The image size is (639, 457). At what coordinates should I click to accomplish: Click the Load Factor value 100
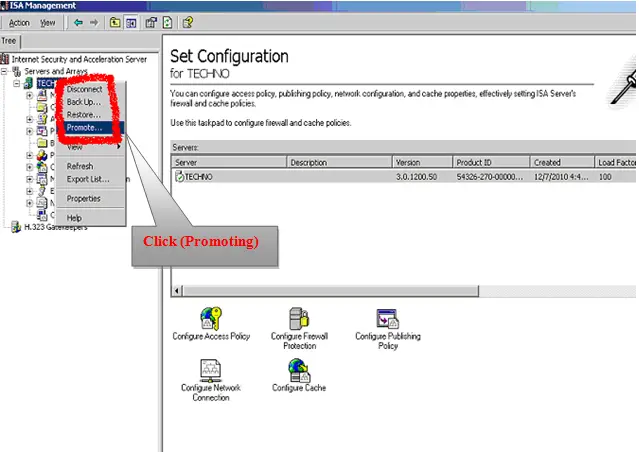[605, 177]
